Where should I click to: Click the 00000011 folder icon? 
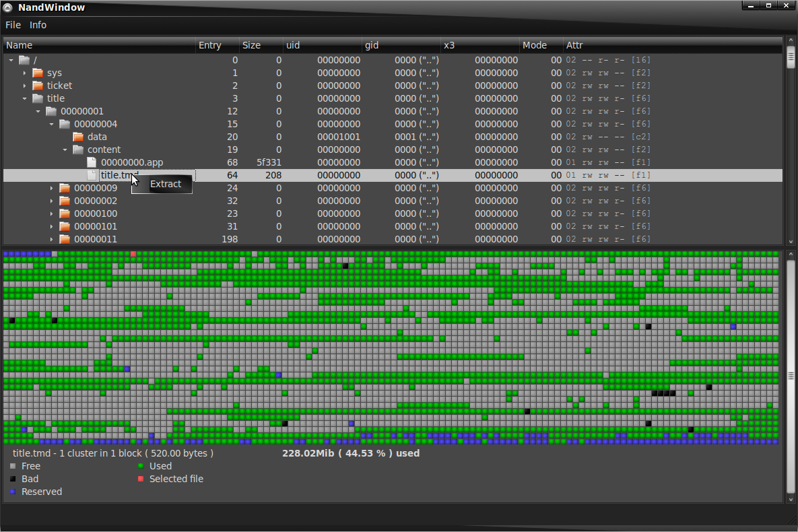pyautogui.click(x=65, y=239)
